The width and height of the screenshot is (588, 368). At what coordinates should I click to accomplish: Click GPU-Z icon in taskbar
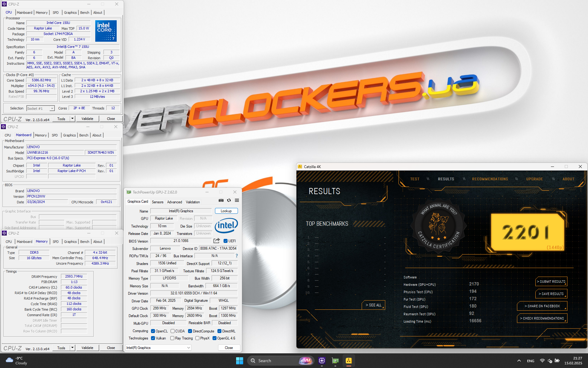pos(335,361)
